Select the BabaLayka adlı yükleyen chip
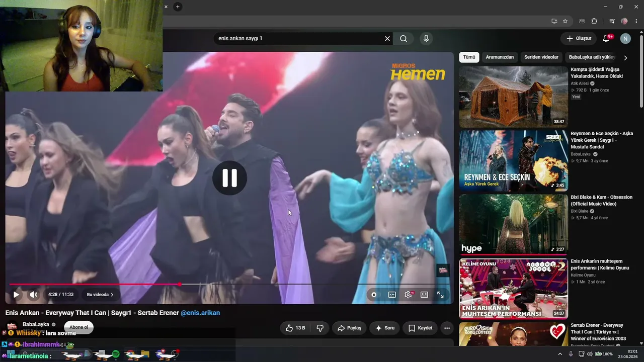The height and width of the screenshot is (362, 644). tap(592, 57)
